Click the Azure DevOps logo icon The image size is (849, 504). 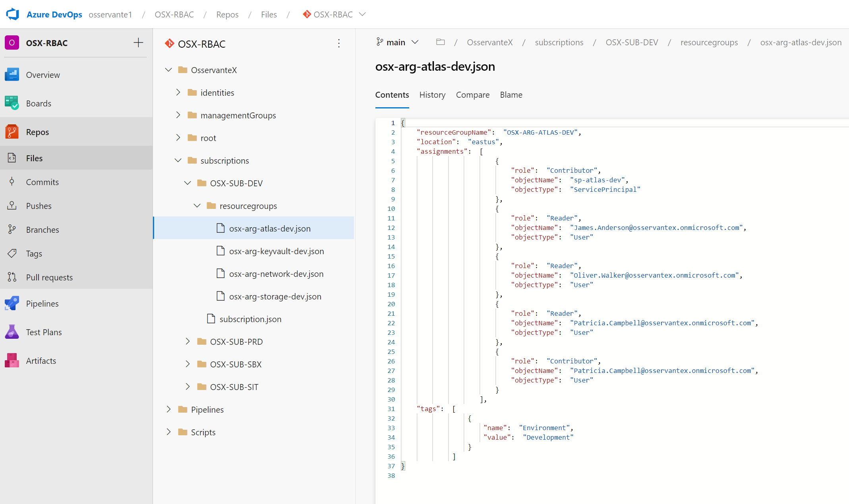click(x=13, y=14)
